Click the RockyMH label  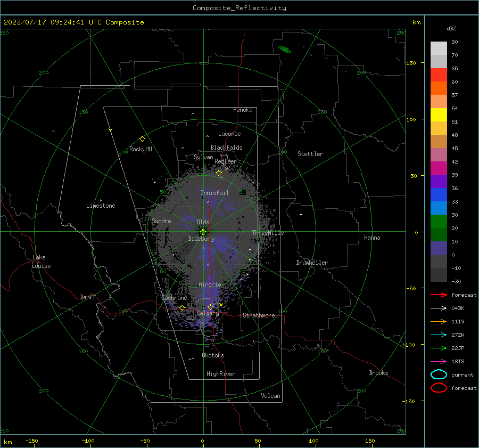pos(141,149)
